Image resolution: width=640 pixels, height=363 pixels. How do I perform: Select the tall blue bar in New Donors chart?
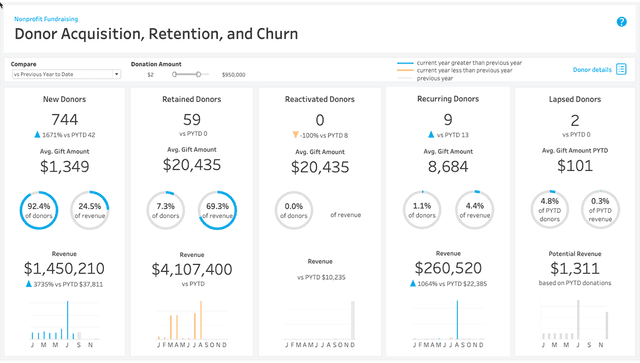pos(67,320)
